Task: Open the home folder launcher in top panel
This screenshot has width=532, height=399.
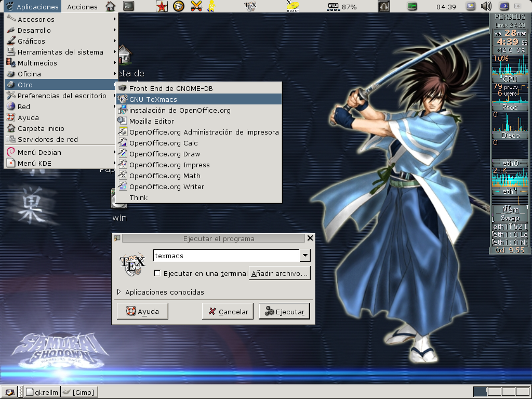Action: [110, 6]
